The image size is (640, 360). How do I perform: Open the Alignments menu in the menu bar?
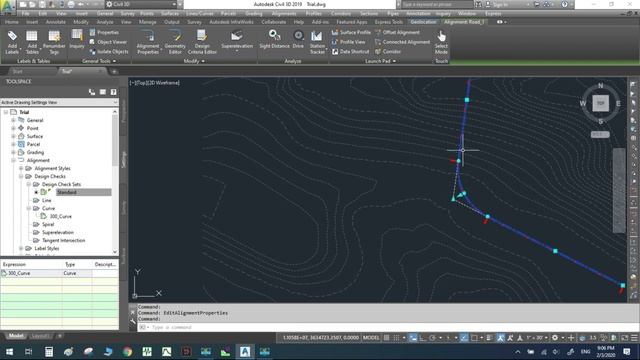(284, 13)
